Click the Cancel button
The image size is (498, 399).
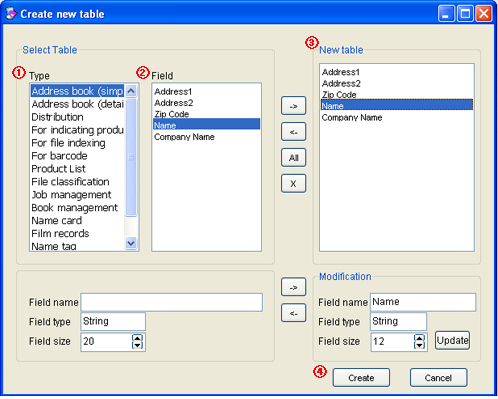pyautogui.click(x=438, y=378)
